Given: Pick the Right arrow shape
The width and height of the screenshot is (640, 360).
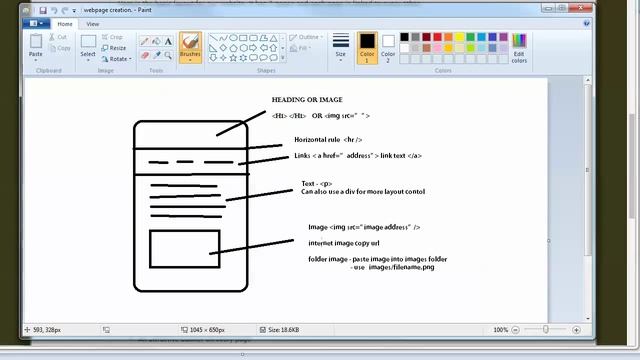Looking at the screenshot, I should [253, 48].
